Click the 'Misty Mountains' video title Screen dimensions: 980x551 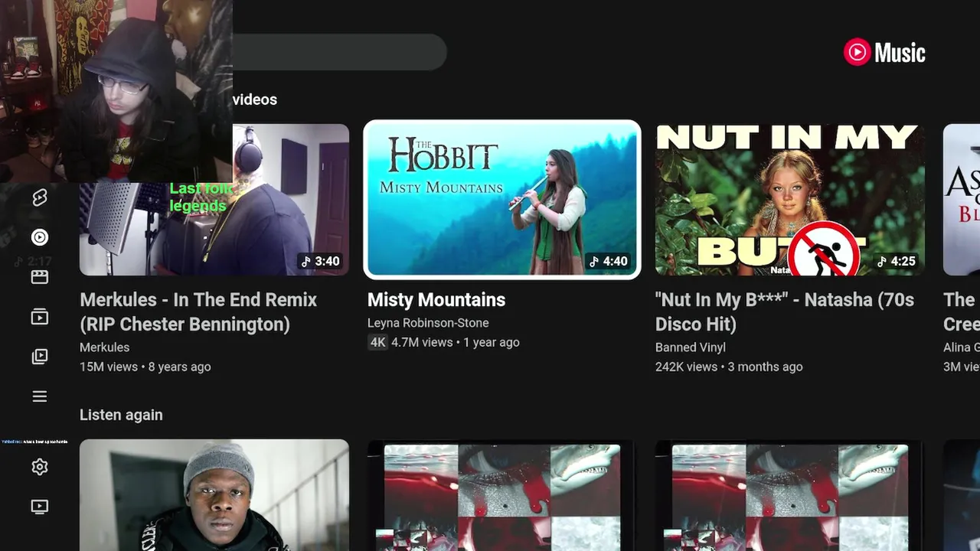pos(436,300)
